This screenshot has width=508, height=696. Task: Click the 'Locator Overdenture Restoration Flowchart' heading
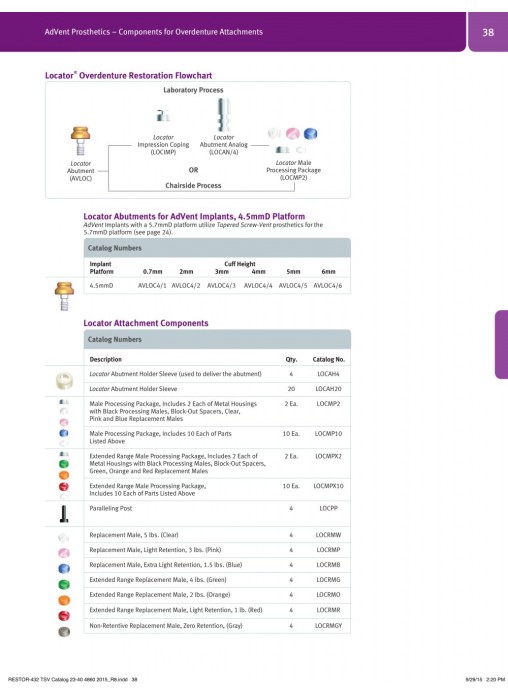click(128, 75)
